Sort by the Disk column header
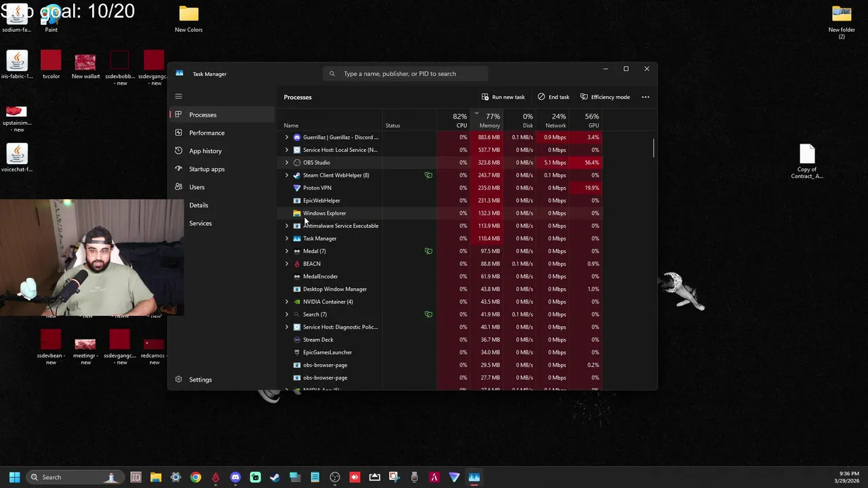This screenshot has width=868, height=488. click(x=520, y=120)
